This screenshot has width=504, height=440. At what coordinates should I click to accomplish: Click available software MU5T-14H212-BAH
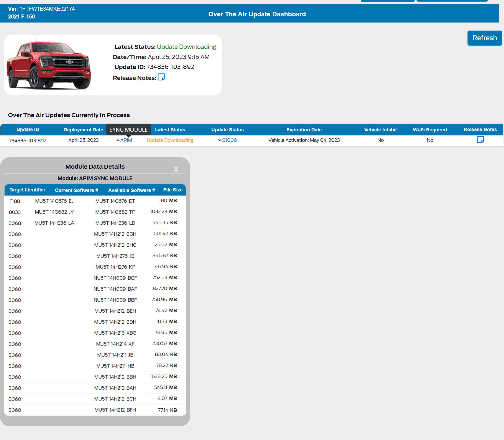pos(115,388)
